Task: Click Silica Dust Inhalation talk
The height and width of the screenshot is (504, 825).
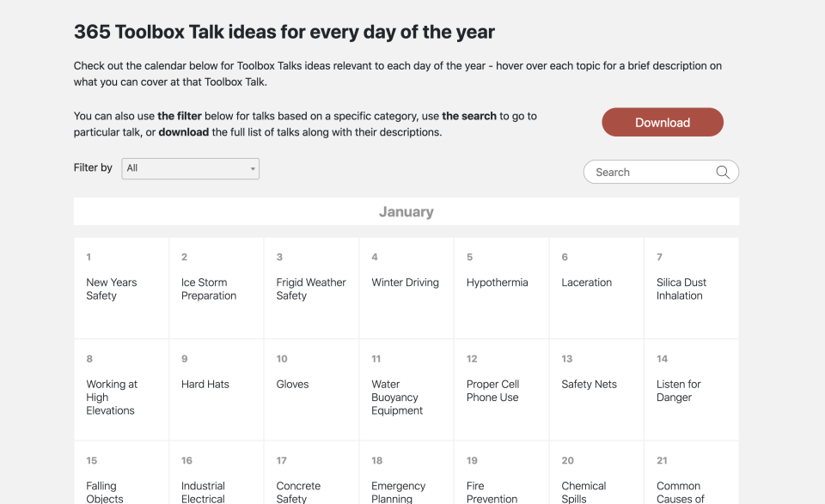Action: coord(681,288)
